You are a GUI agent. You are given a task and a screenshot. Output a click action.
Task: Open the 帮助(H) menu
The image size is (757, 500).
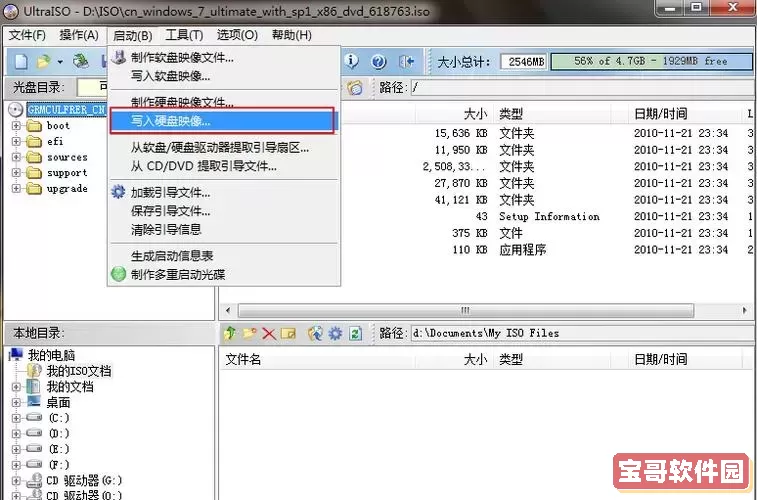pos(292,35)
